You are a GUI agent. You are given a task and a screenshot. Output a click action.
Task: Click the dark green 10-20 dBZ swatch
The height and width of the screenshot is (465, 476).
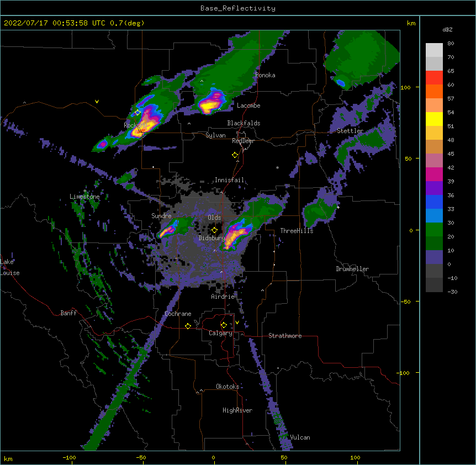point(434,244)
